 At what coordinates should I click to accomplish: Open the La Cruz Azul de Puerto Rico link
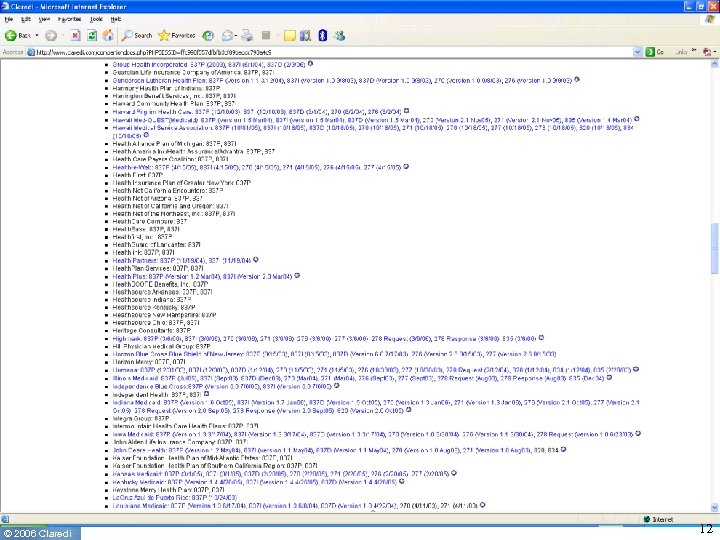click(174, 498)
